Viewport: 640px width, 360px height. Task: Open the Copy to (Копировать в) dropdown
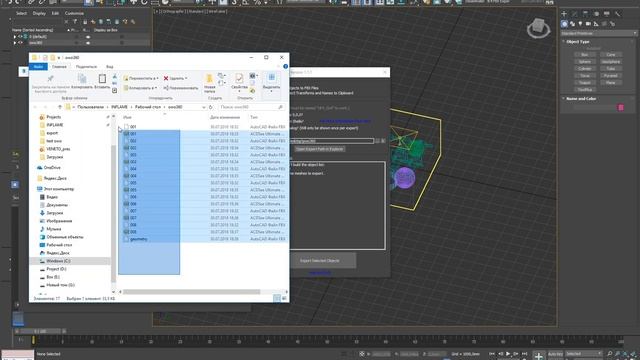(140, 88)
